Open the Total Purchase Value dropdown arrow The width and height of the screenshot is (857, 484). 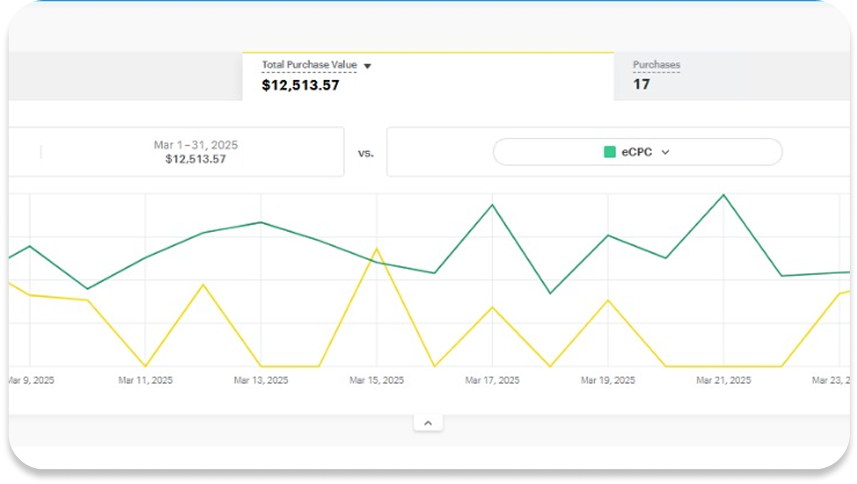tap(367, 66)
